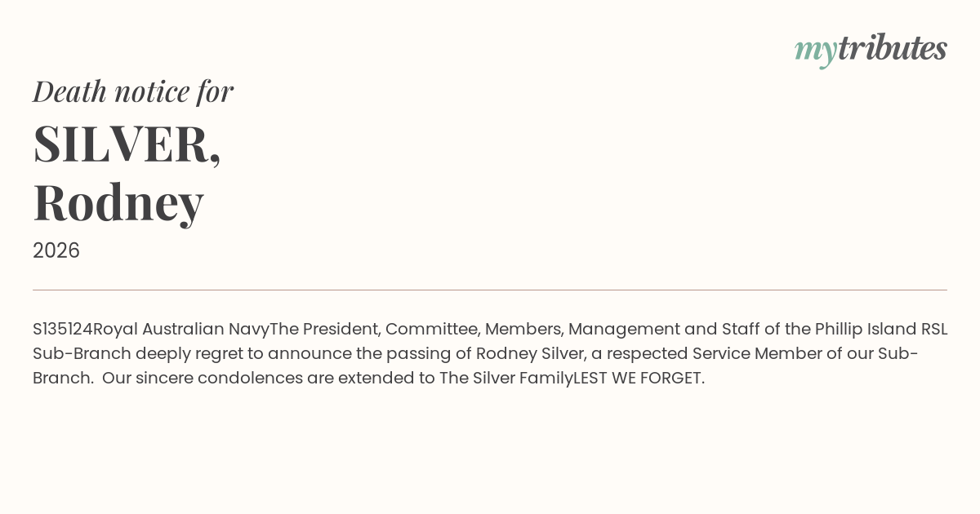The height and width of the screenshot is (514, 980).
Task: Click the "Royal Australian Navy" text
Action: (x=181, y=330)
